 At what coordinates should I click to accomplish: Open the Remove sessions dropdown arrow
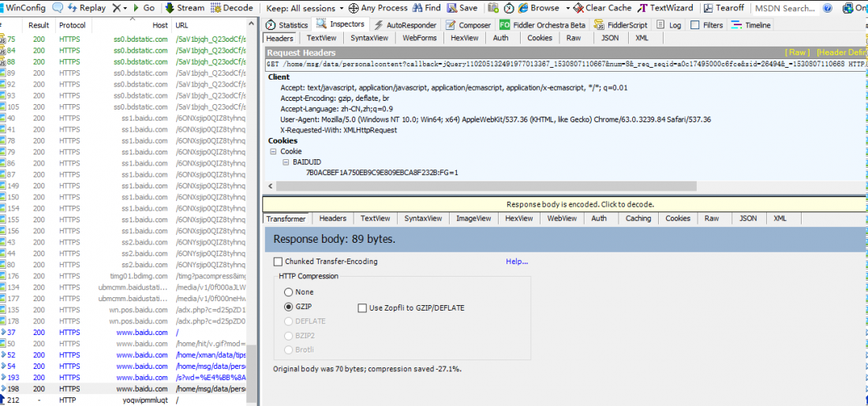[x=125, y=9]
